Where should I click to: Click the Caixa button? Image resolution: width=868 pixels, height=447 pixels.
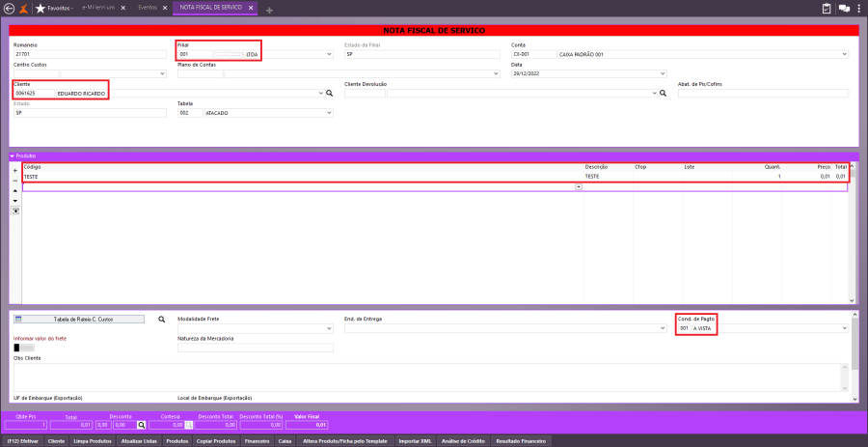[285, 441]
